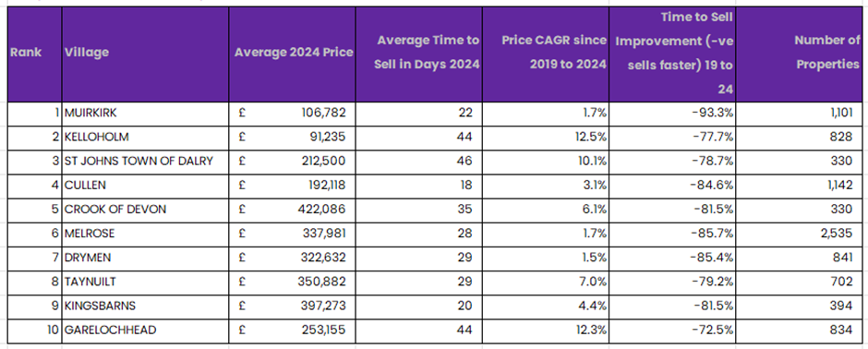Click the Price CAGR since 2019 header

(545, 54)
